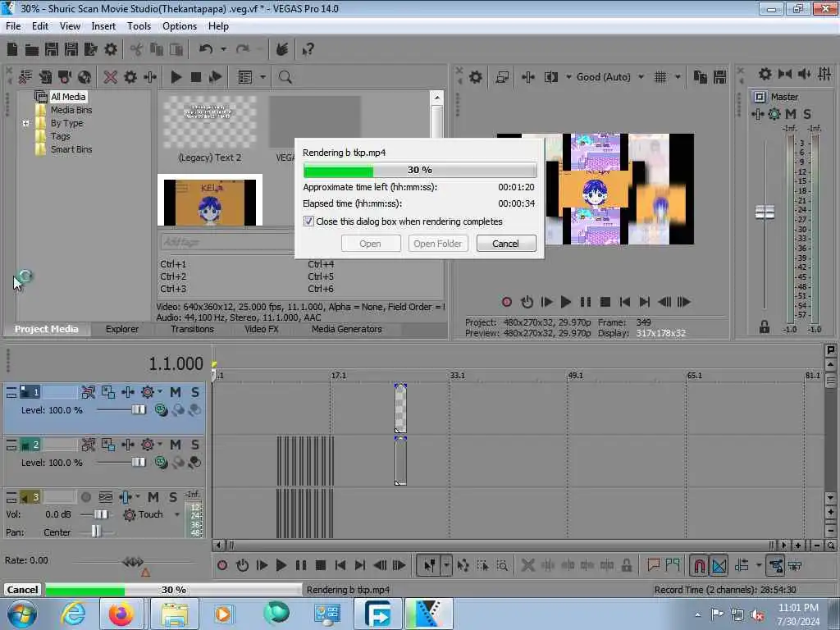The height and width of the screenshot is (630, 840).
Task: Stop media preview in Project Media toolbar
Action: [196, 77]
